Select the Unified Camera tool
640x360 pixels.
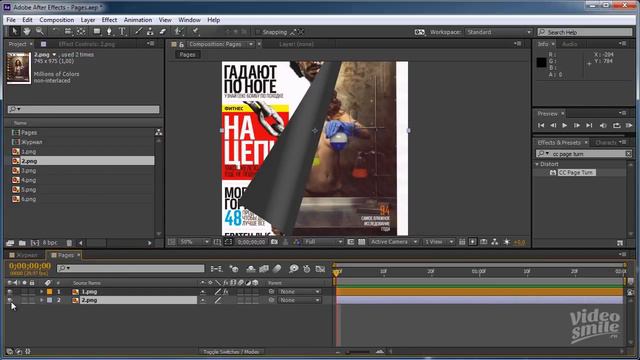pos(68,31)
